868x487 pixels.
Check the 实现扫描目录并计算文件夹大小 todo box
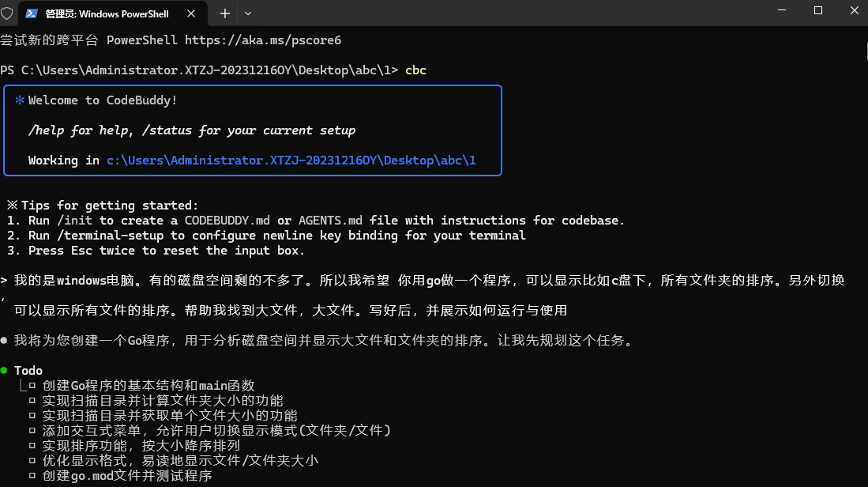(x=32, y=400)
